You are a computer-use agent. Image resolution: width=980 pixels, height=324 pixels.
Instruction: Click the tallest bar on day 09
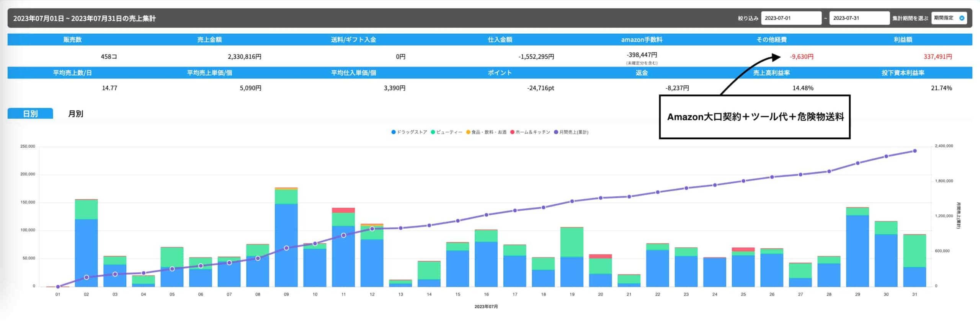tap(286, 237)
